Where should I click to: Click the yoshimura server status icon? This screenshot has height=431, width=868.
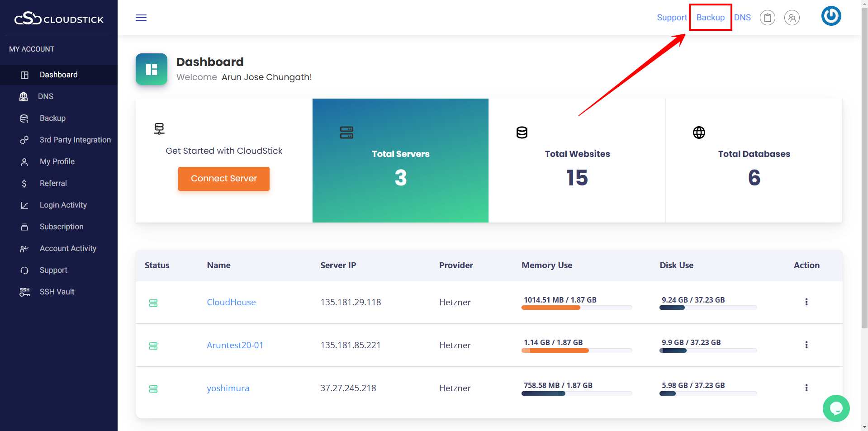pyautogui.click(x=153, y=388)
